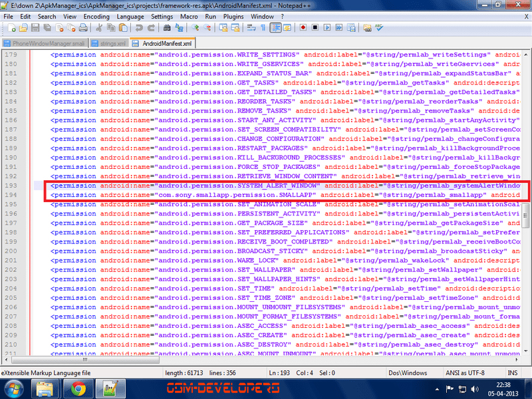Viewport: 532px width, 399px height.
Task: Start macro recording with red dot icon
Action: coord(303,28)
